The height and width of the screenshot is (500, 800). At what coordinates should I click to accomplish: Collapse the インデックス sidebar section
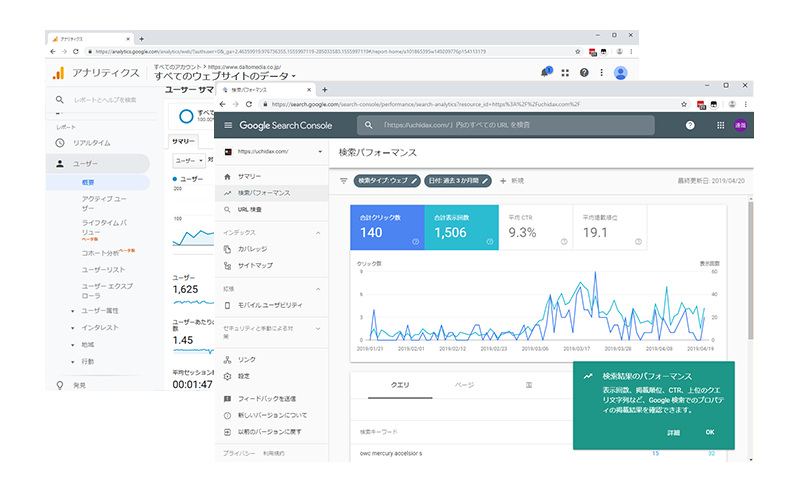pos(319,232)
